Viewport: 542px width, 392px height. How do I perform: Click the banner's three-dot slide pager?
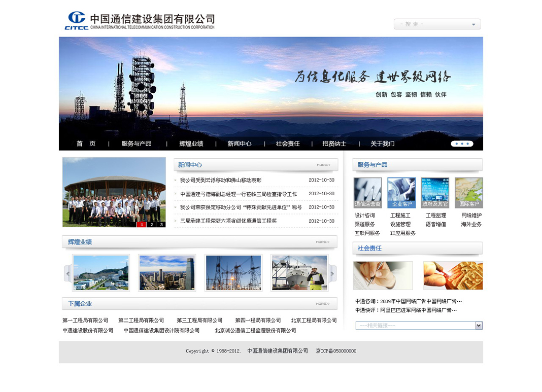(x=462, y=144)
